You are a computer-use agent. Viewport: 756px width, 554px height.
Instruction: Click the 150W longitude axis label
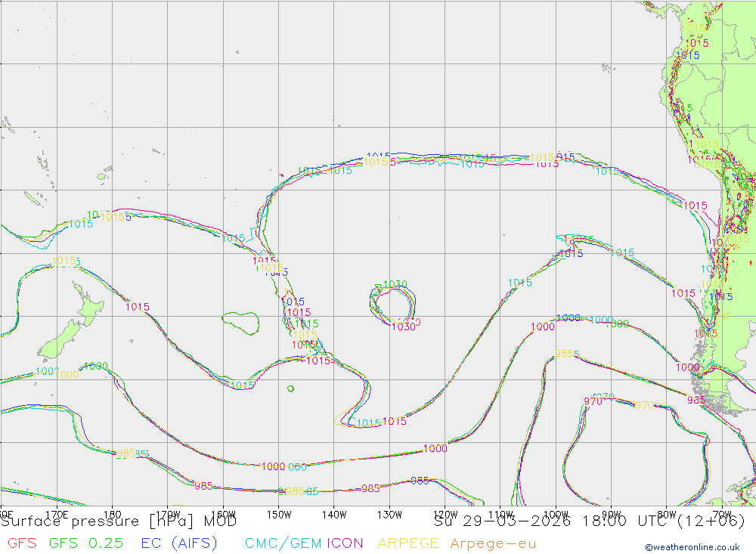click(x=279, y=515)
